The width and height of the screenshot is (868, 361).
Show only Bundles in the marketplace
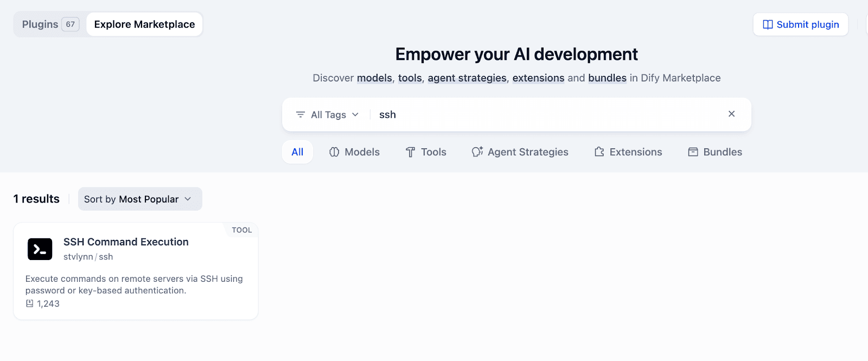point(715,152)
